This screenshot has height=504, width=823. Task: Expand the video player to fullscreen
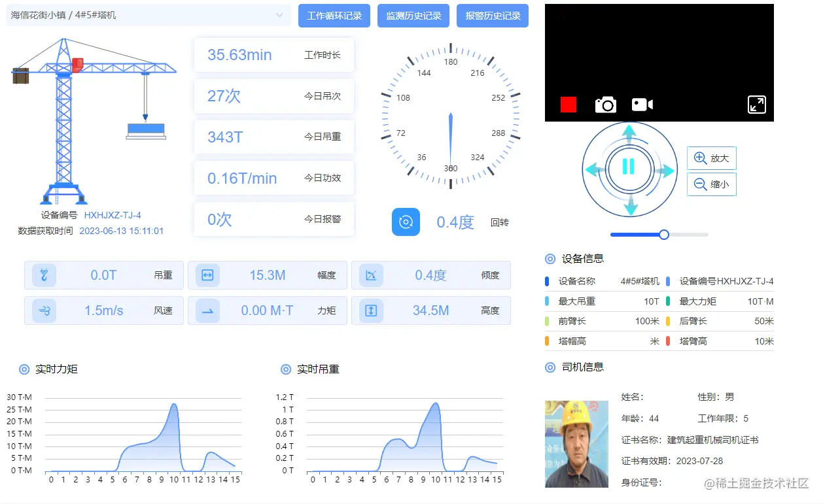point(756,104)
